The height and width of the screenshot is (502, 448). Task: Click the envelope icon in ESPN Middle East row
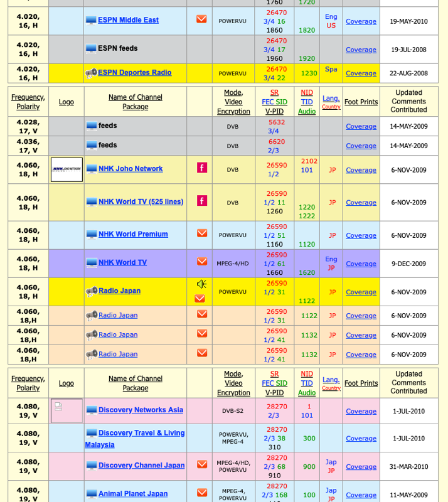(201, 19)
